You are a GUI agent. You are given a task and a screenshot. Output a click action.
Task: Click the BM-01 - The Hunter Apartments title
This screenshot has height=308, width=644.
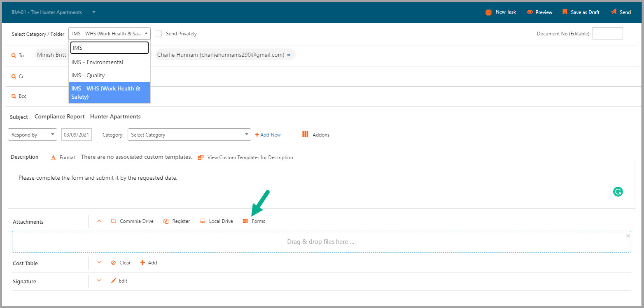click(x=47, y=12)
